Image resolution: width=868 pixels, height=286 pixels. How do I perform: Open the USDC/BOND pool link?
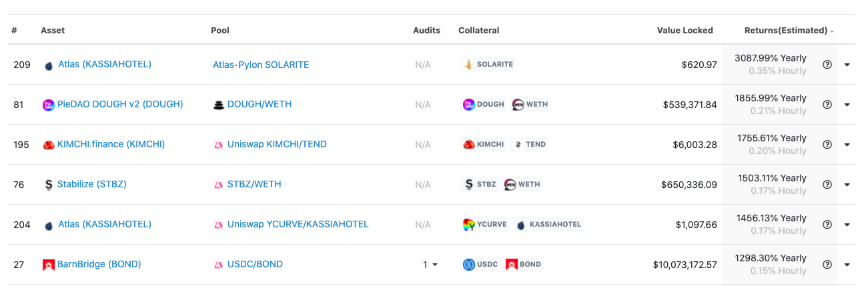(255, 265)
